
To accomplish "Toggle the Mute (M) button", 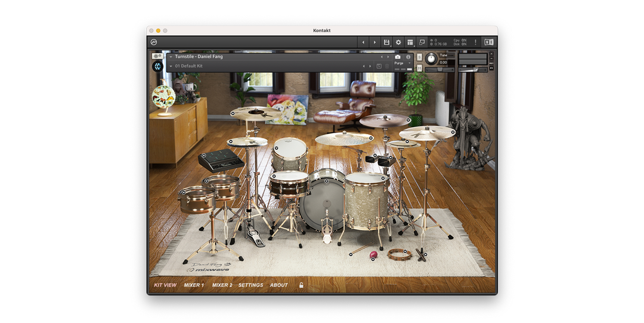I will [419, 68].
